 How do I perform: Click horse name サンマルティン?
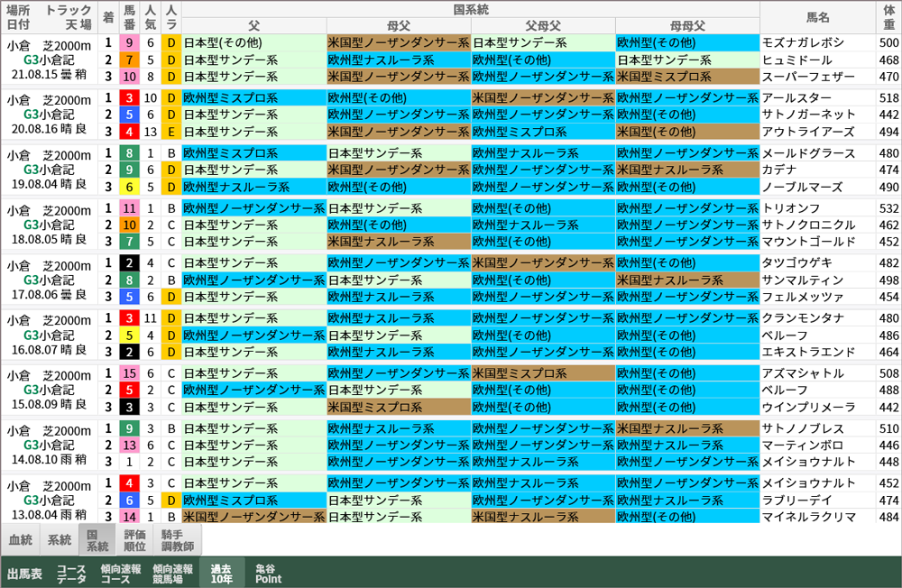pos(803,280)
